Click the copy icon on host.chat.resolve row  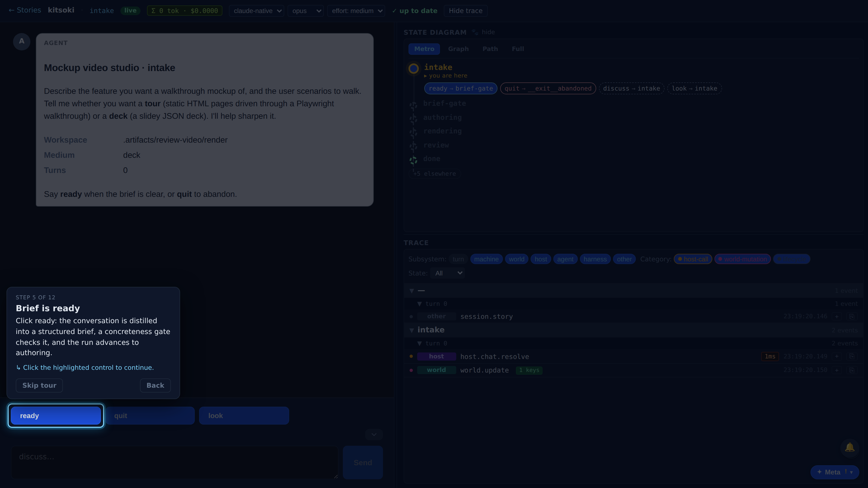point(851,356)
